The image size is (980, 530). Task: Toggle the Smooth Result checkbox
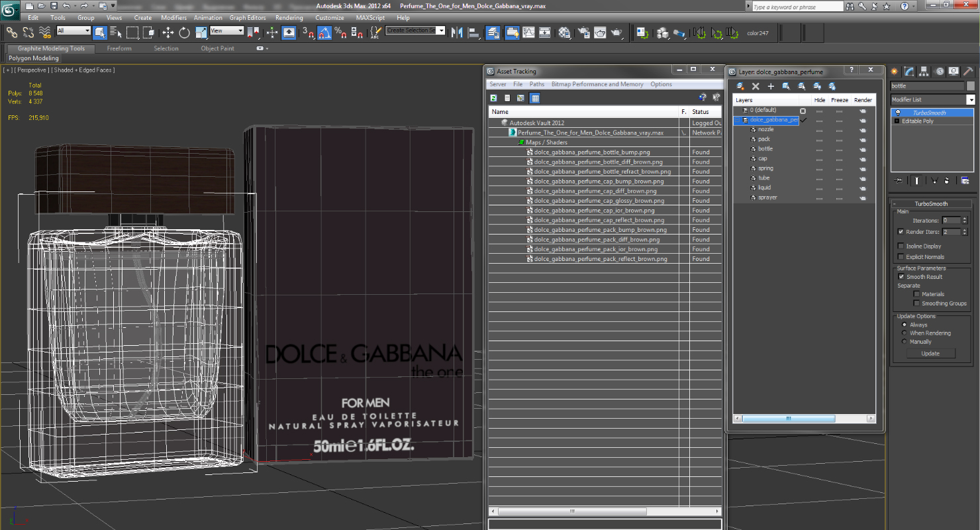(x=901, y=277)
